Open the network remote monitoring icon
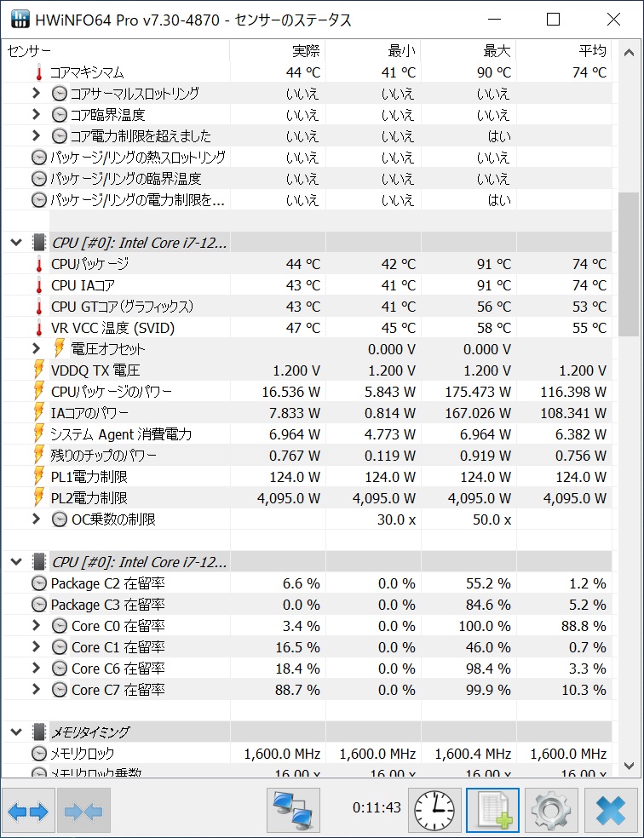Image resolution: width=644 pixels, height=838 pixels. click(x=293, y=810)
